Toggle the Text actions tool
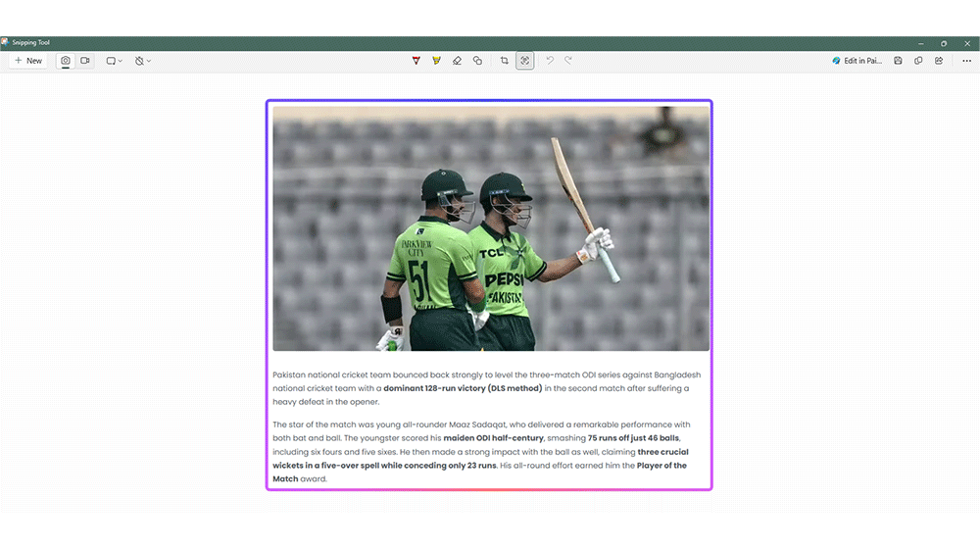Image resolution: width=980 pixels, height=549 pixels. pos(525,61)
